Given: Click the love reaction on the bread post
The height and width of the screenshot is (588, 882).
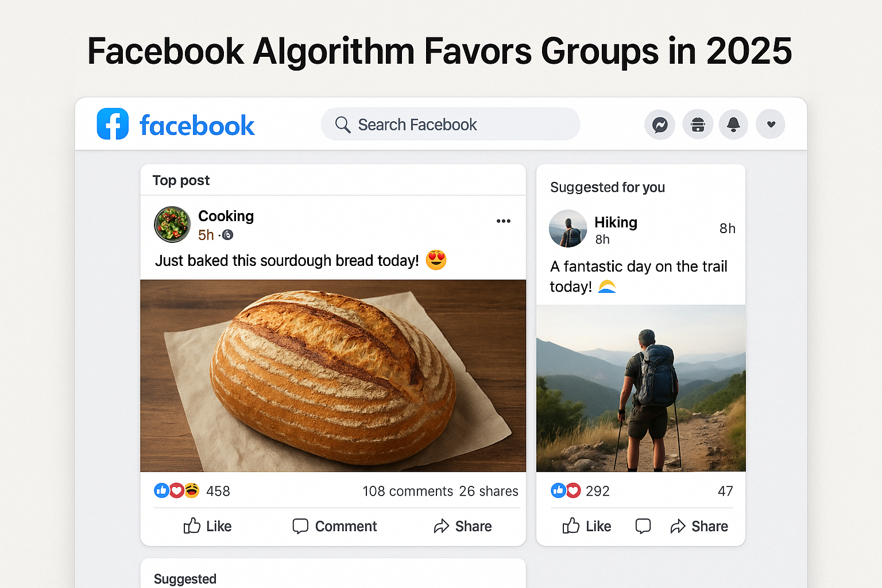Looking at the screenshot, I should click(176, 490).
